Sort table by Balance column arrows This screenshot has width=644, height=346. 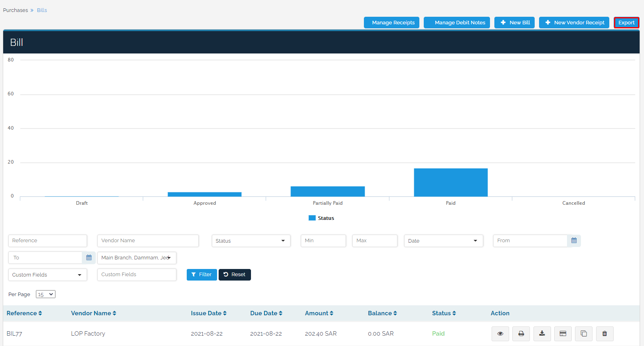pyautogui.click(x=395, y=313)
